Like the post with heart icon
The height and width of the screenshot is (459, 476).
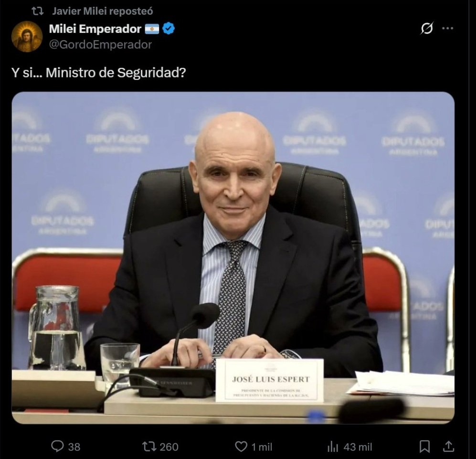(x=241, y=447)
